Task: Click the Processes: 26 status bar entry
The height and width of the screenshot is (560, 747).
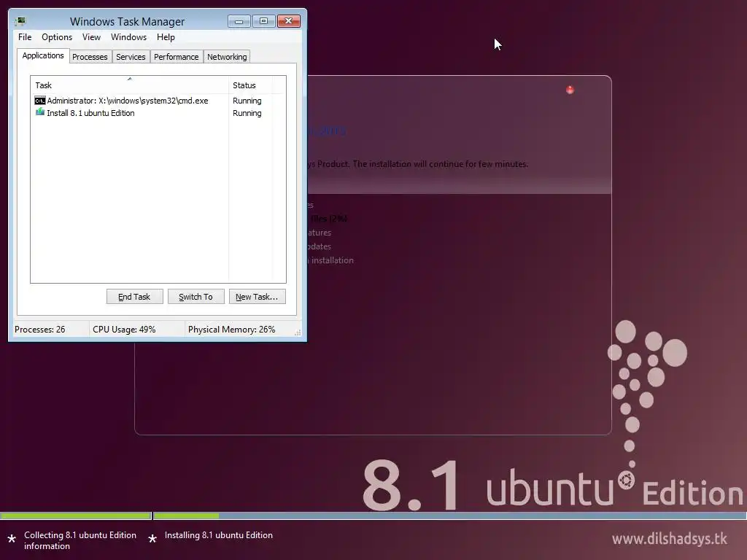Action: 40,329
